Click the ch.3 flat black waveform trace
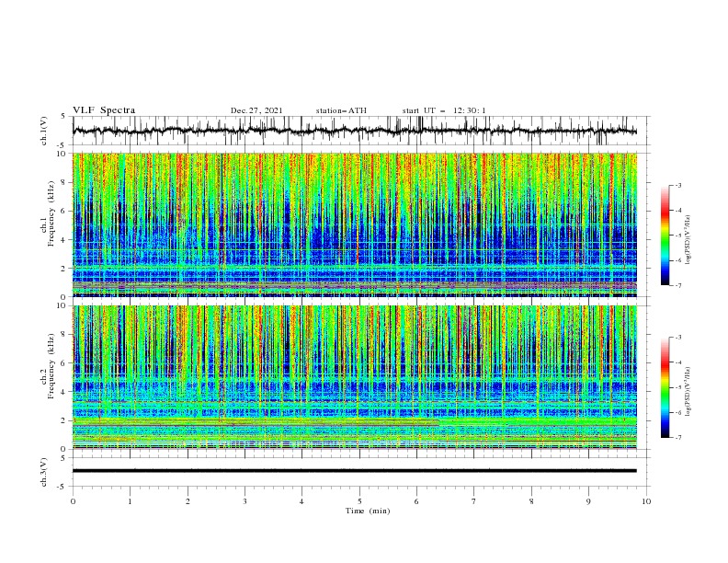728x563 pixels. [x=355, y=471]
